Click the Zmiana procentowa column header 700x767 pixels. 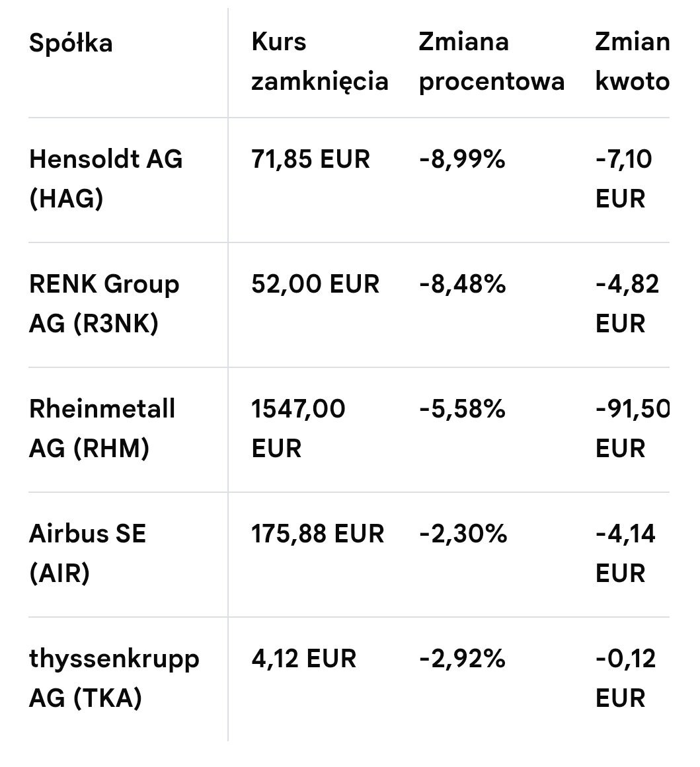click(491, 62)
